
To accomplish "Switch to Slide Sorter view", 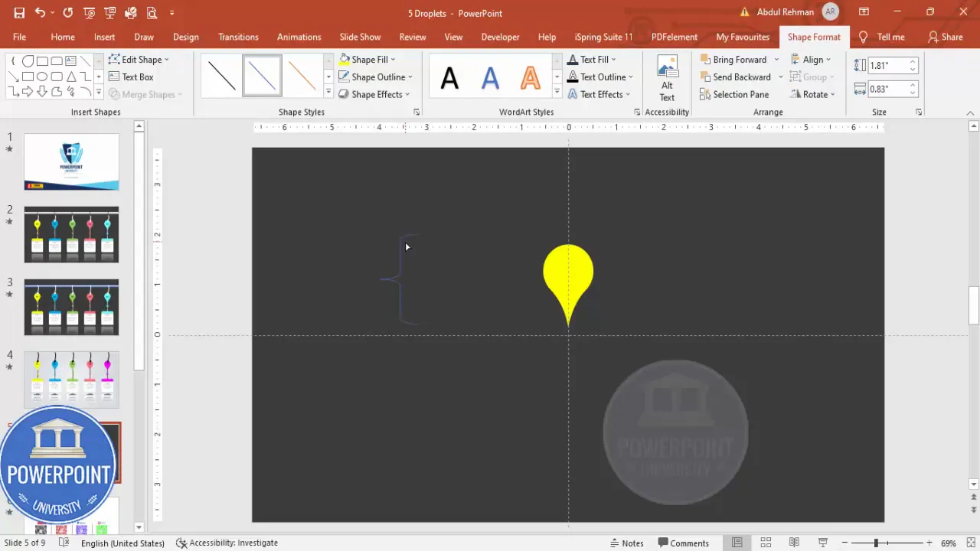I will 766,543.
